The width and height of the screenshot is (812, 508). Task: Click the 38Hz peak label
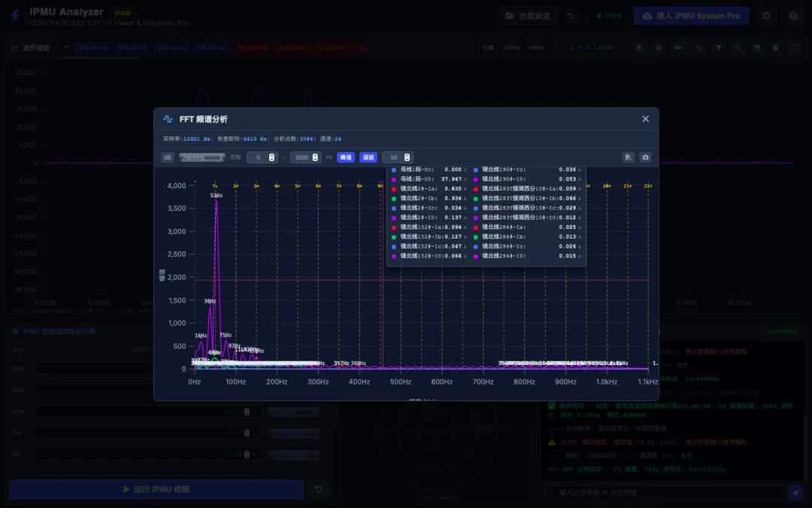[210, 301]
